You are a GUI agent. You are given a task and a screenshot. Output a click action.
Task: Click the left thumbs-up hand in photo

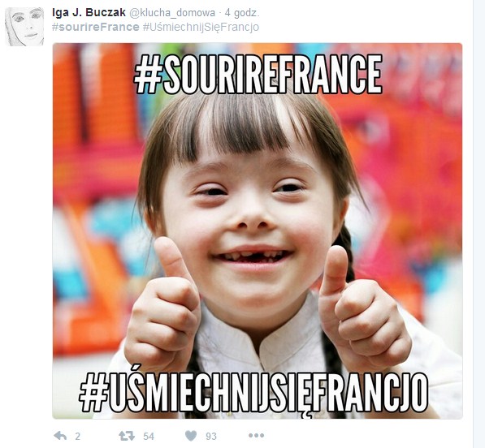pos(163,304)
